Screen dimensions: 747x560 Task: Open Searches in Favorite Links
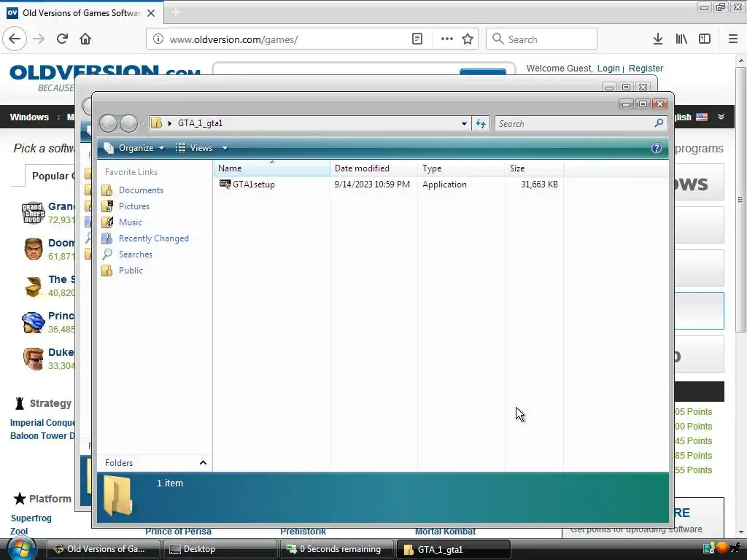135,254
